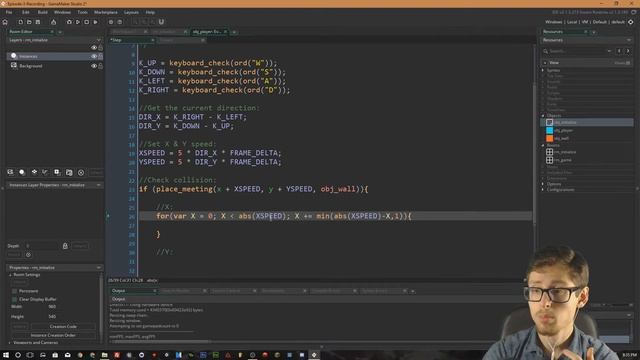Viewport: 640px width, 360px height.
Task: Click the resource search next arrow
Action: [628, 51]
